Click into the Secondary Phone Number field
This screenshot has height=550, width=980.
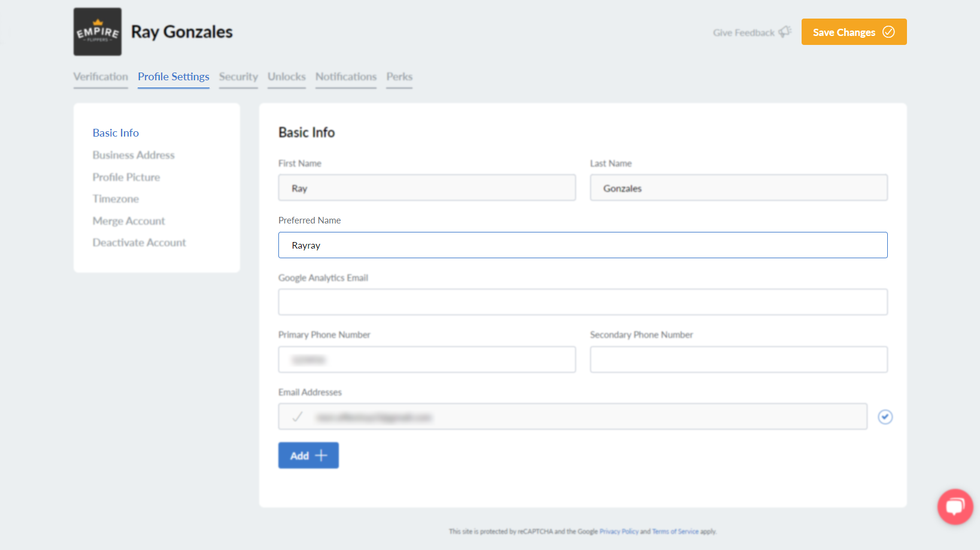738,359
